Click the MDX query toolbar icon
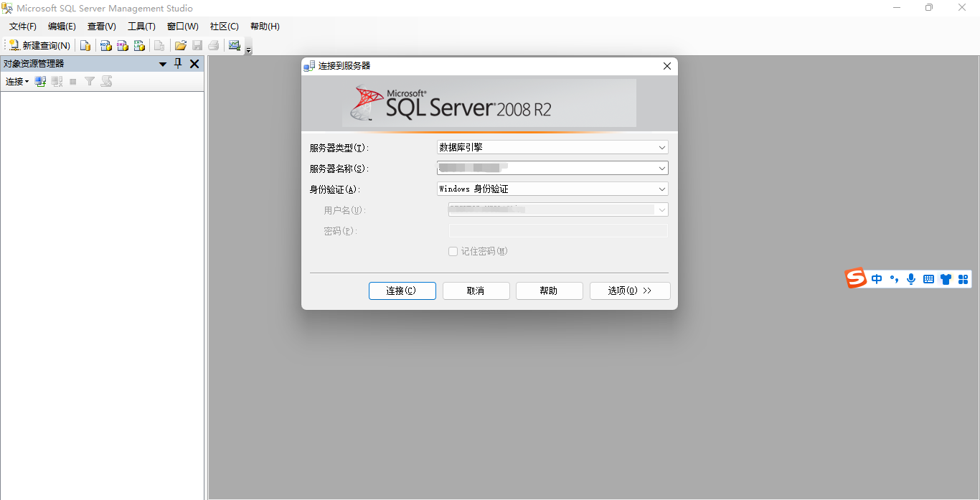 [x=105, y=46]
